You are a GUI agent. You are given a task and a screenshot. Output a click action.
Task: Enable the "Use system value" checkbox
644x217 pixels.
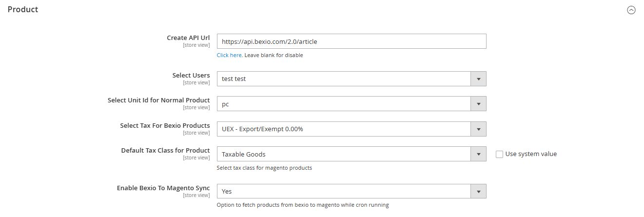499,154
